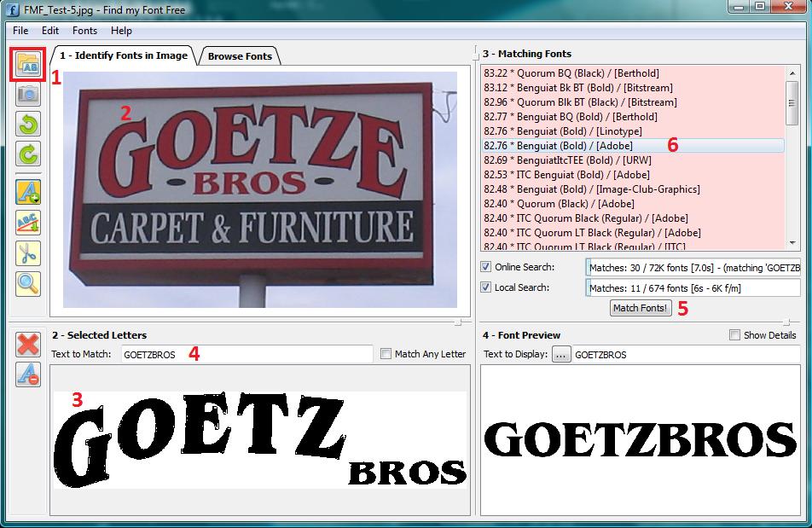Click the matching fonts list scrollbar down arrow

pos(792,243)
